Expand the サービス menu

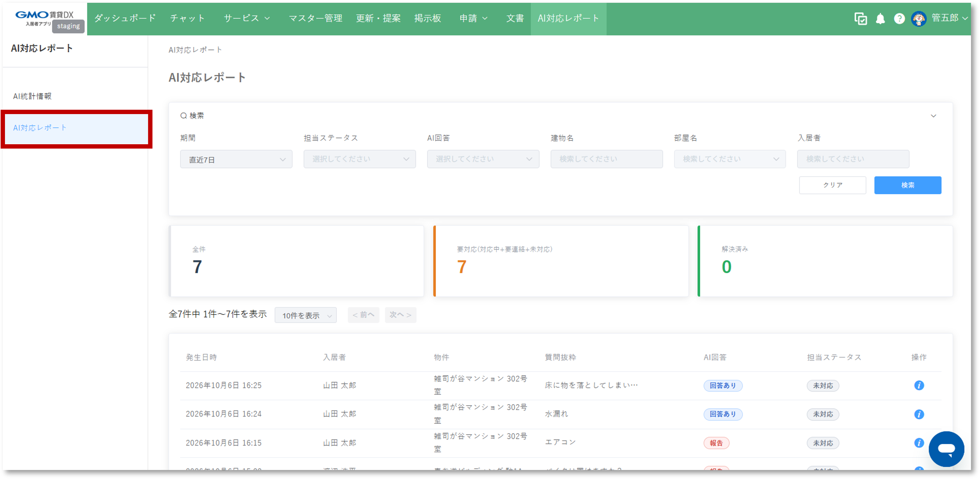[247, 18]
